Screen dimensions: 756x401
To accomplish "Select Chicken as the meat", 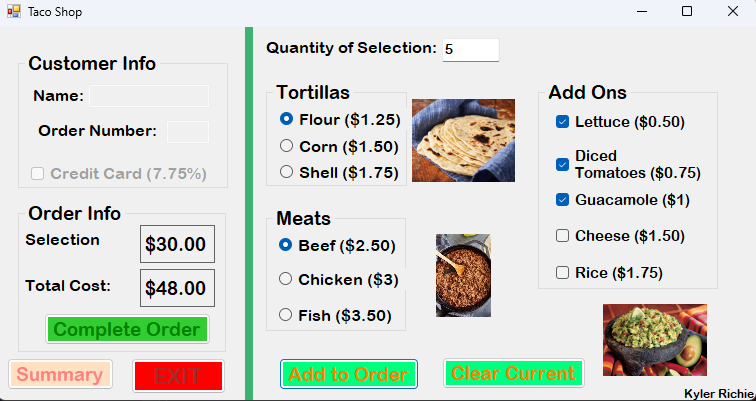I will pyautogui.click(x=287, y=279).
